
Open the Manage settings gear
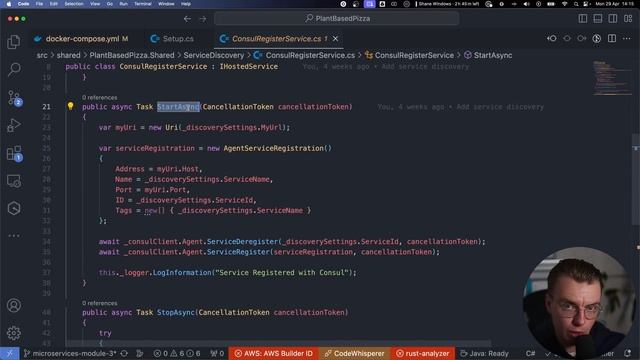tap(14, 333)
